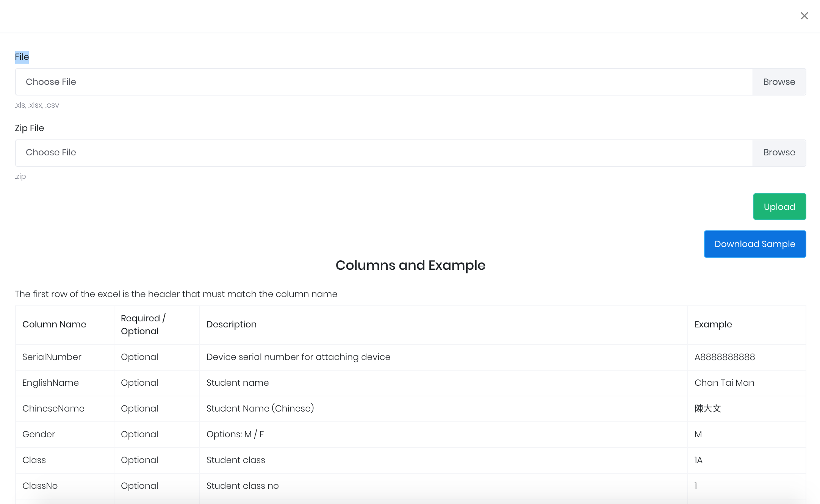
Task: Click Optional in the SerialNumber row
Action: pyautogui.click(x=139, y=357)
